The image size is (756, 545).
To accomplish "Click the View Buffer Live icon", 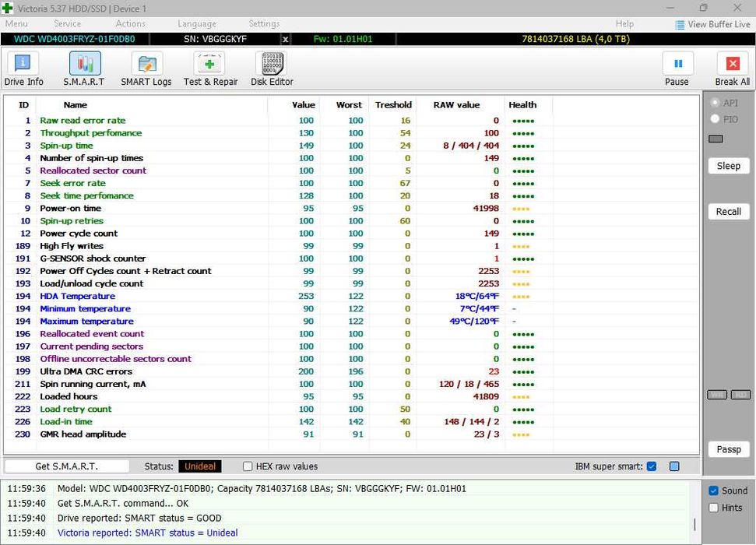I will point(680,25).
